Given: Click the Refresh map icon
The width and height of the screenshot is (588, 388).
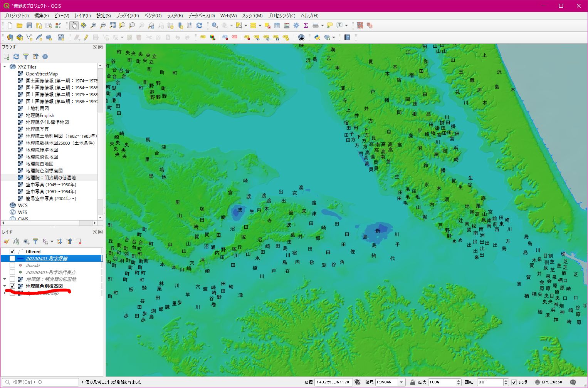Looking at the screenshot, I should click(x=199, y=25).
